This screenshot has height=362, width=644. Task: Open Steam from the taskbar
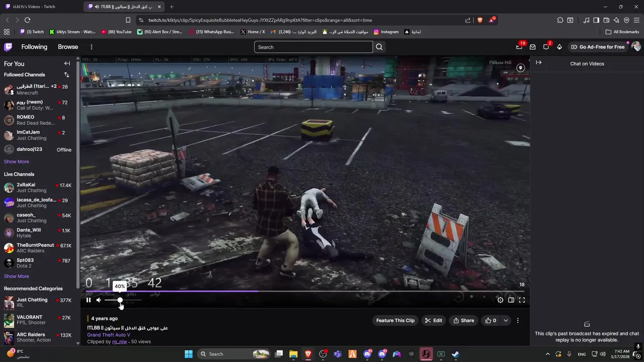click(x=455, y=354)
